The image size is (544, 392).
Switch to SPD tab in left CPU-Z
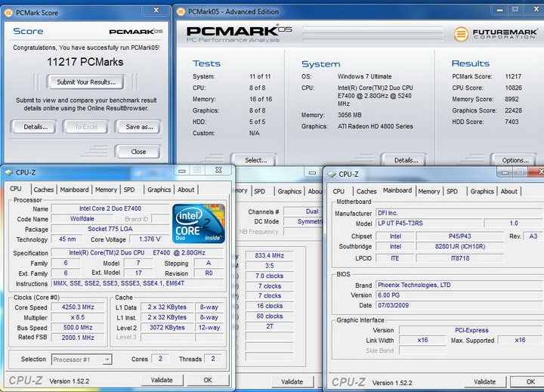tap(129, 190)
